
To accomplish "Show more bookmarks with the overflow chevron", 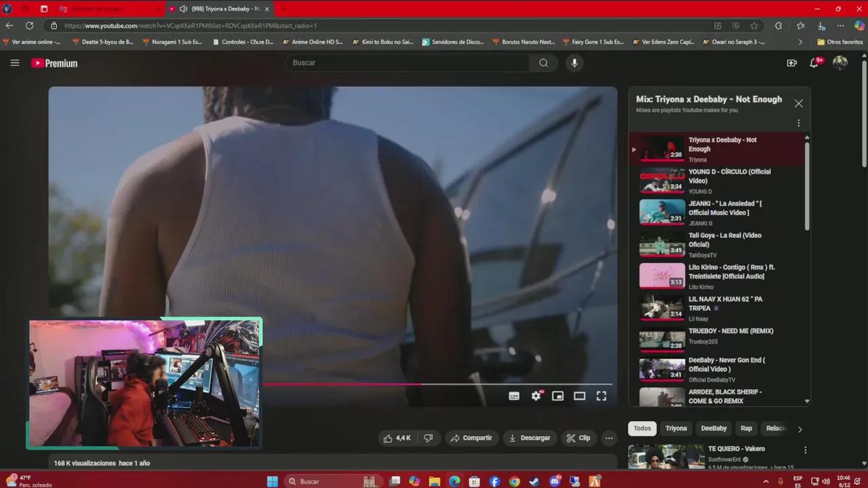I will pos(800,42).
